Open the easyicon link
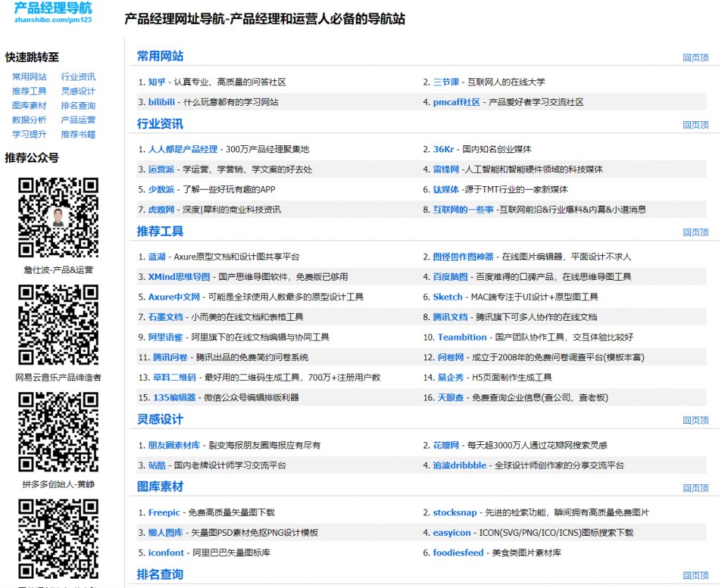Screen dimensions: 722x588 pos(452,533)
